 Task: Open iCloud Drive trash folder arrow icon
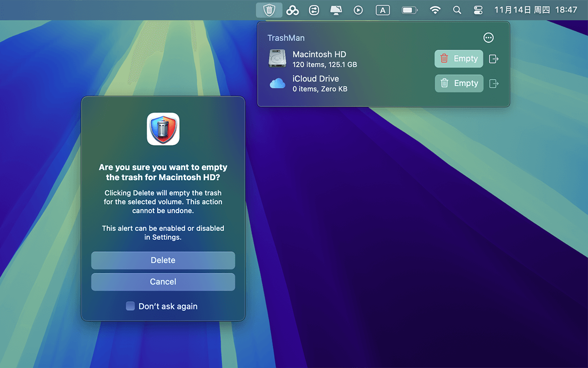click(494, 83)
